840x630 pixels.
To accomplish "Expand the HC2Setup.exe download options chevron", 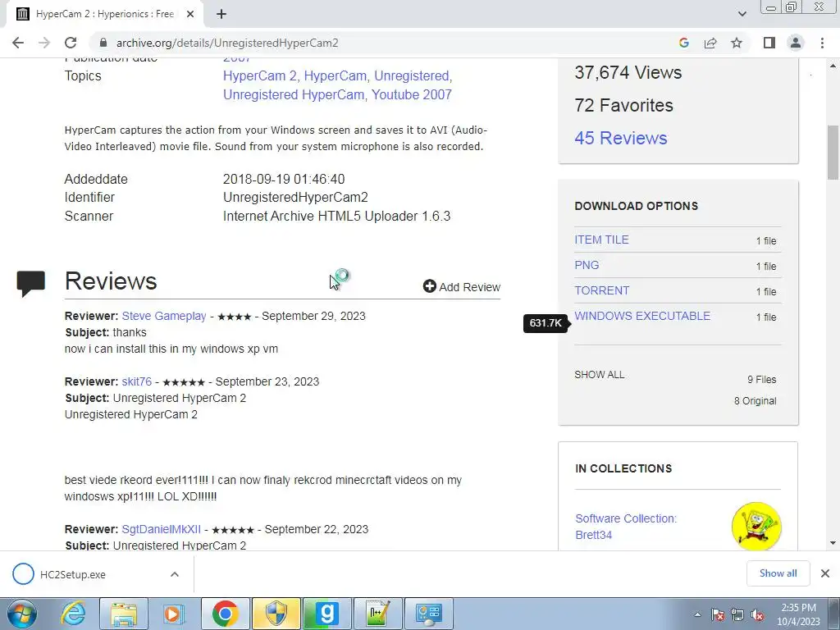I will point(175,574).
